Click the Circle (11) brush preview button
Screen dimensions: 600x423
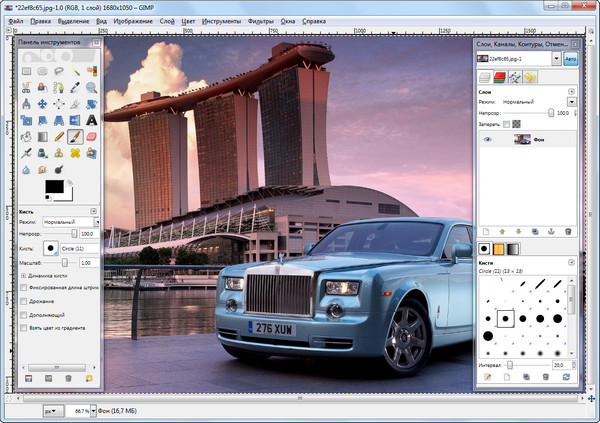pos(49,247)
